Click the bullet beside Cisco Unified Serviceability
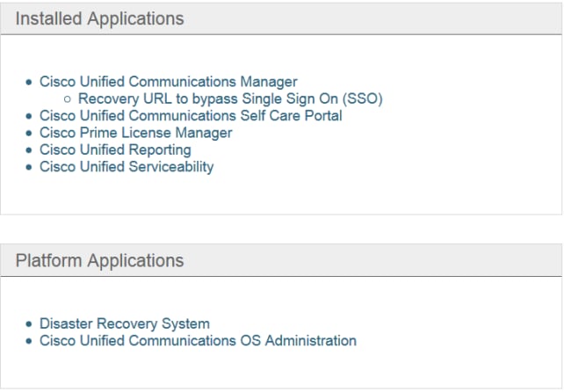Image resolution: width=564 pixels, height=392 pixels. (31, 167)
